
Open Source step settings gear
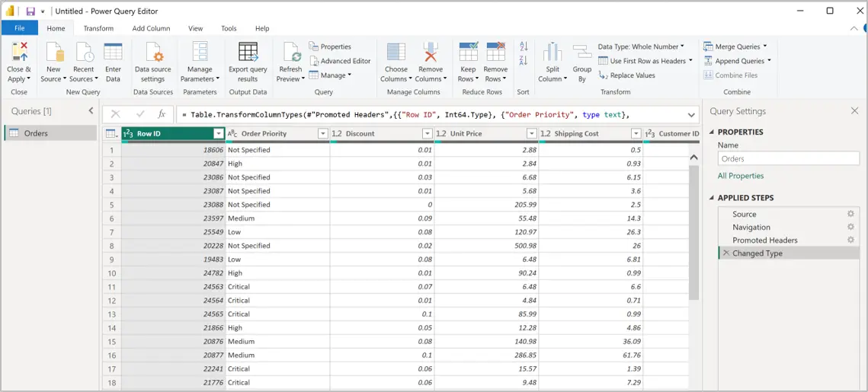(850, 214)
